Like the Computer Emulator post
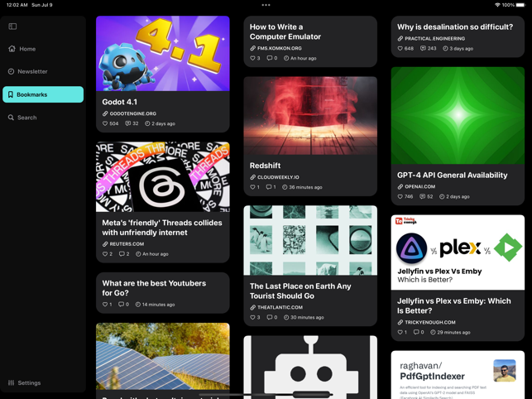This screenshot has width=532, height=399. point(255,58)
